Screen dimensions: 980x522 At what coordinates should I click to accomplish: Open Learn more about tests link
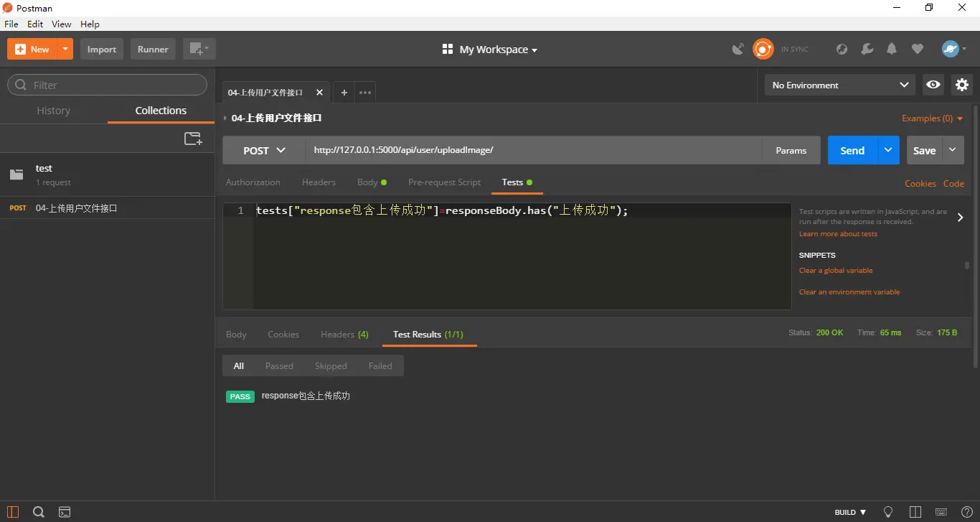click(x=838, y=234)
